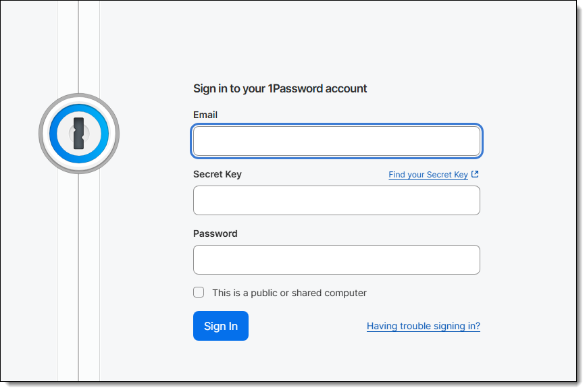Click the Password field label
The image size is (587, 392).
(x=215, y=233)
